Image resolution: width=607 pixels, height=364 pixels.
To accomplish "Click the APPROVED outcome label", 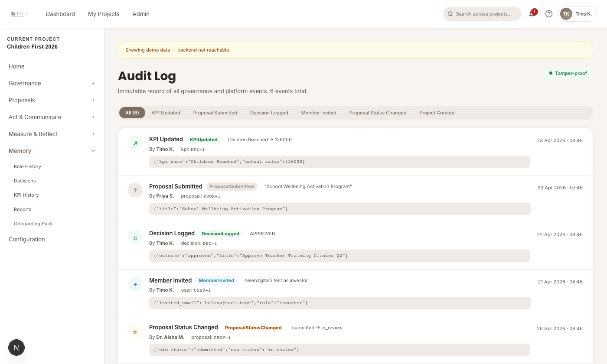I will tap(262, 234).
